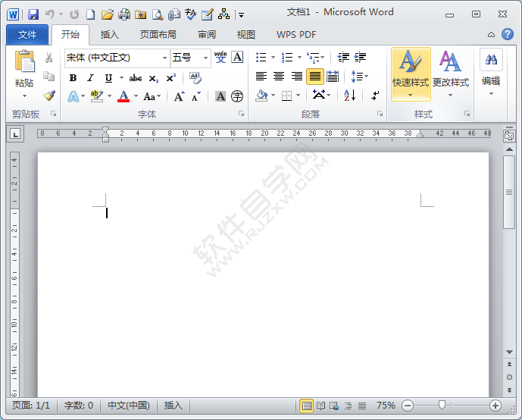The width and height of the screenshot is (522, 420).
Task: Toggle Bold formatting
Action: [73, 78]
